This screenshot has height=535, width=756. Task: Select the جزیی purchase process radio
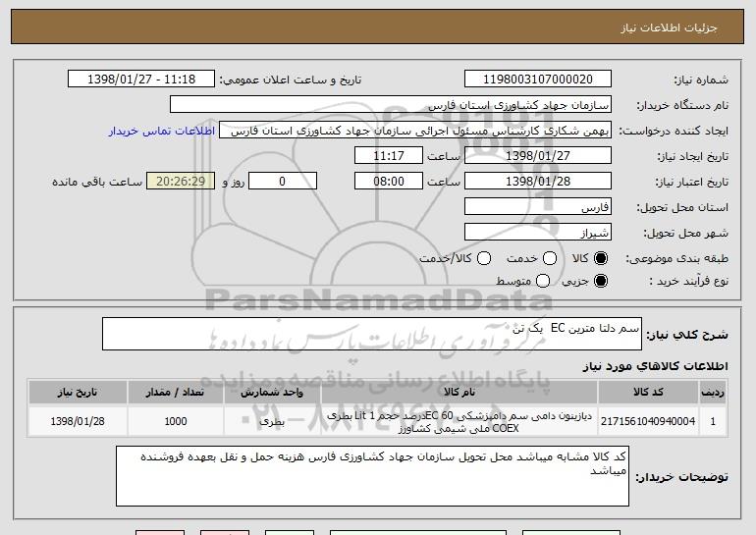(601, 281)
